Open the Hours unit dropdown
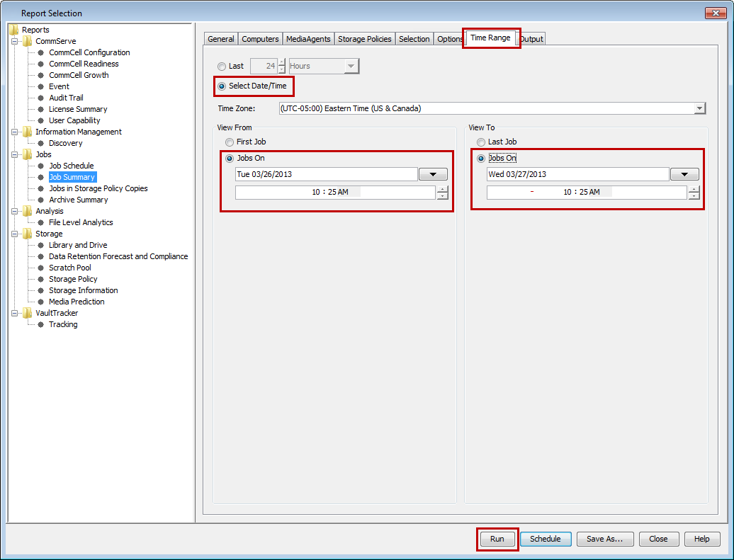 tap(351, 67)
